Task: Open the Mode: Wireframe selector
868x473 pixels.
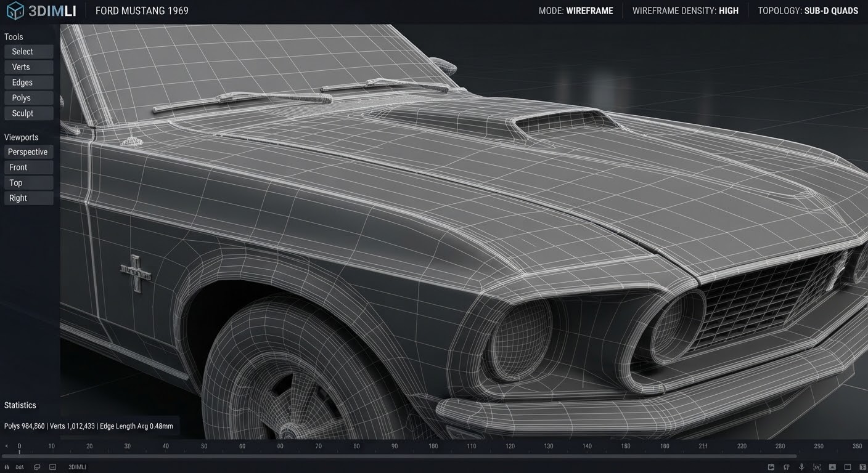Action: pos(577,11)
